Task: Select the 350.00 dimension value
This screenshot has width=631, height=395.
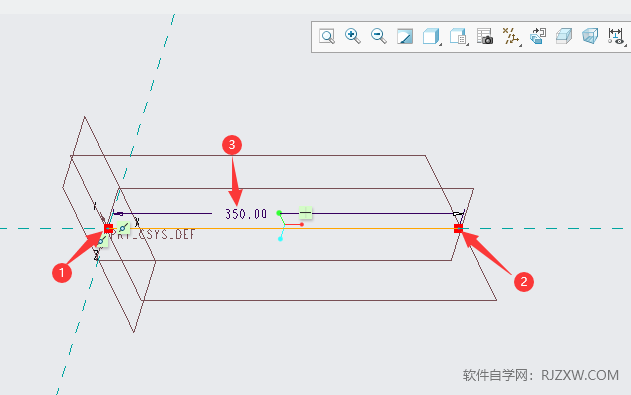Action: click(246, 214)
